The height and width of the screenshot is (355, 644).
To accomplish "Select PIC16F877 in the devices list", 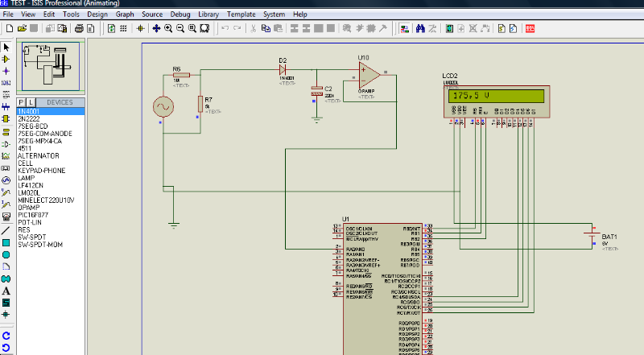I will [x=35, y=215].
